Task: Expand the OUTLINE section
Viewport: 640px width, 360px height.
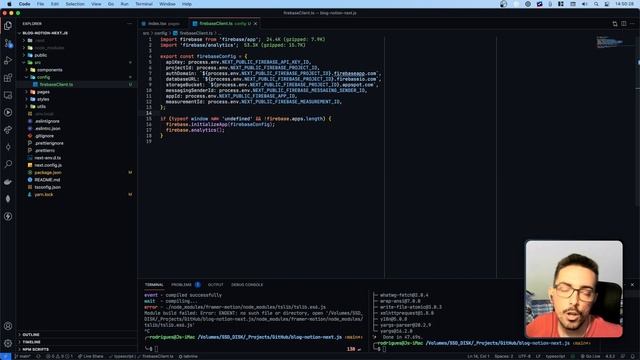Action: click(x=76, y=335)
